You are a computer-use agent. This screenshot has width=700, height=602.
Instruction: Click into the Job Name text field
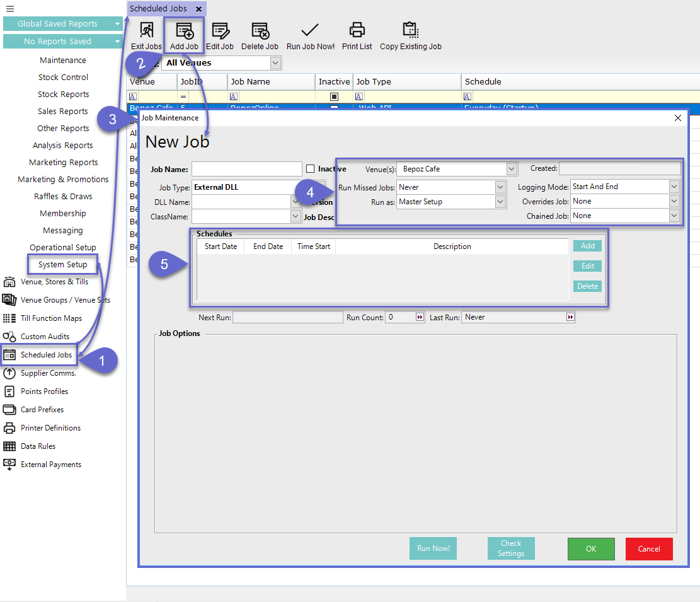pyautogui.click(x=247, y=169)
